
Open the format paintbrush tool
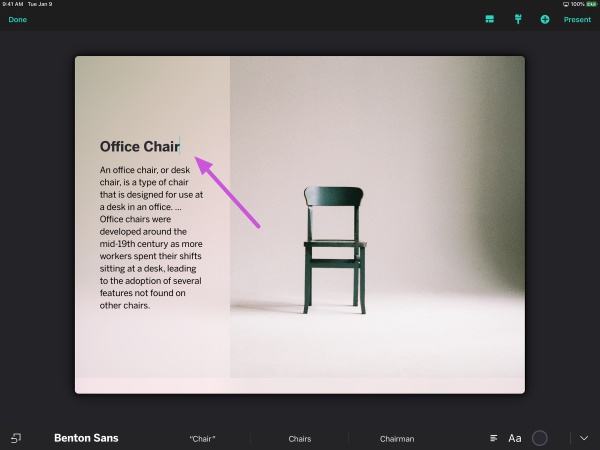[x=518, y=19]
